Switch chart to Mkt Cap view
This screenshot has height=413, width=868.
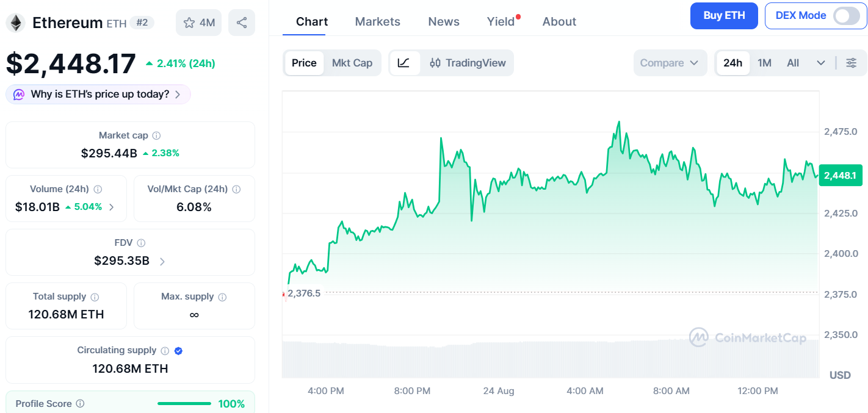tap(352, 63)
